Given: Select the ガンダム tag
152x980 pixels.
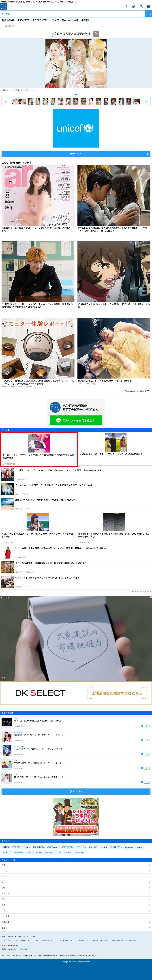Looking at the screenshot, I should coord(26,848).
